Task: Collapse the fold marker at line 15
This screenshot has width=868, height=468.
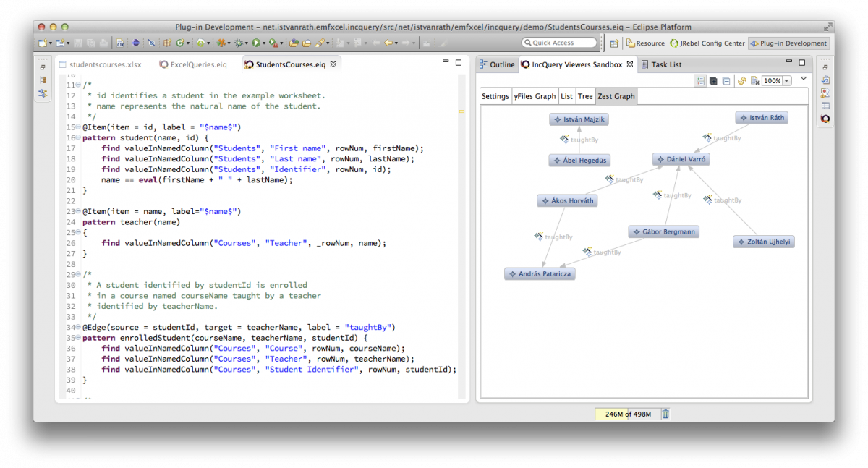Action: click(78, 127)
